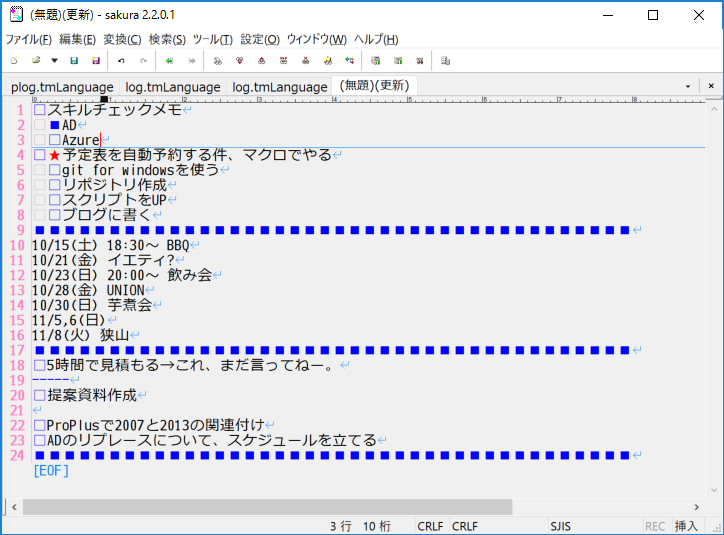Viewport: 724px width, 535px height.
Task: Click the 'リポジトリ作成' line
Action: [x=115, y=185]
